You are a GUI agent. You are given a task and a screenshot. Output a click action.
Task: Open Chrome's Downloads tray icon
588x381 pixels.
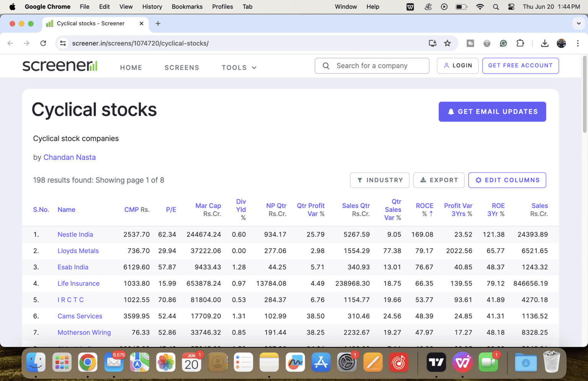[x=544, y=43]
